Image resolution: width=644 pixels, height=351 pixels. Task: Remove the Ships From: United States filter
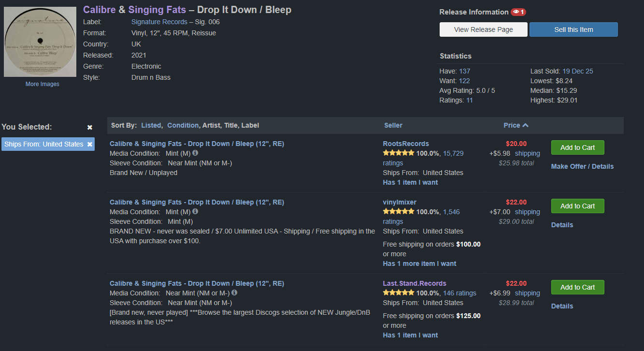(x=90, y=144)
